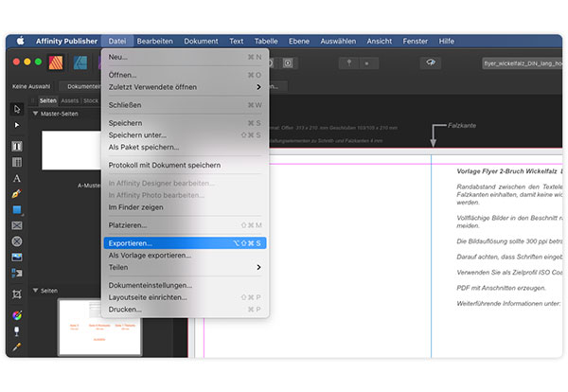Viewport: 568px width, 392px height.
Task: Choose Öffnen… in the Datei menu
Action: (x=185, y=75)
